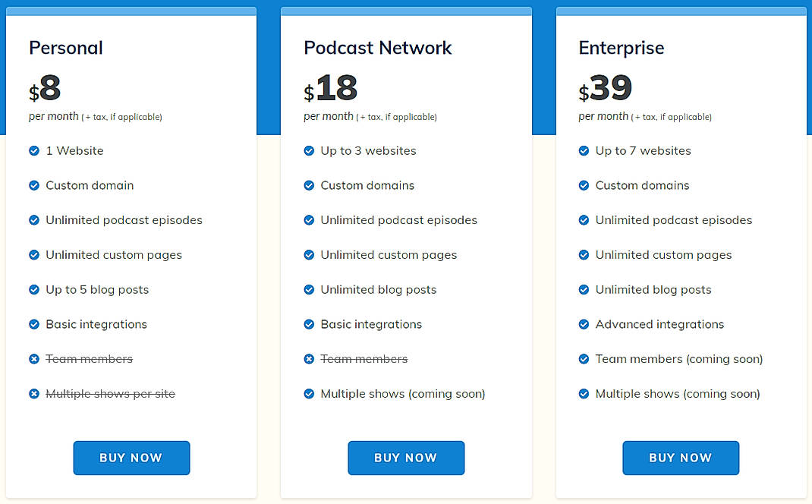Click the checkmark next to 'Up to 5 blog posts'

34,289
